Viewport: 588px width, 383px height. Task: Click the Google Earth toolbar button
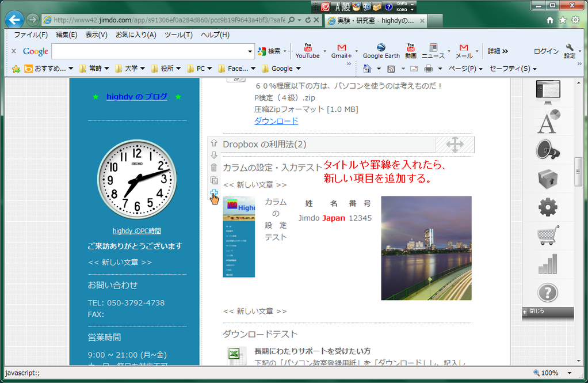coord(381,51)
